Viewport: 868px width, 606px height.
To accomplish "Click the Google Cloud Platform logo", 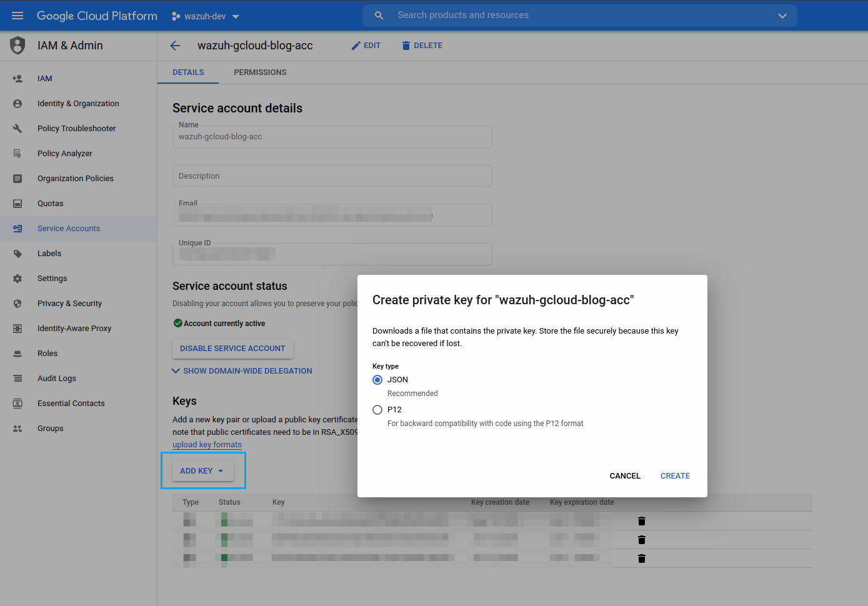I will [x=97, y=16].
